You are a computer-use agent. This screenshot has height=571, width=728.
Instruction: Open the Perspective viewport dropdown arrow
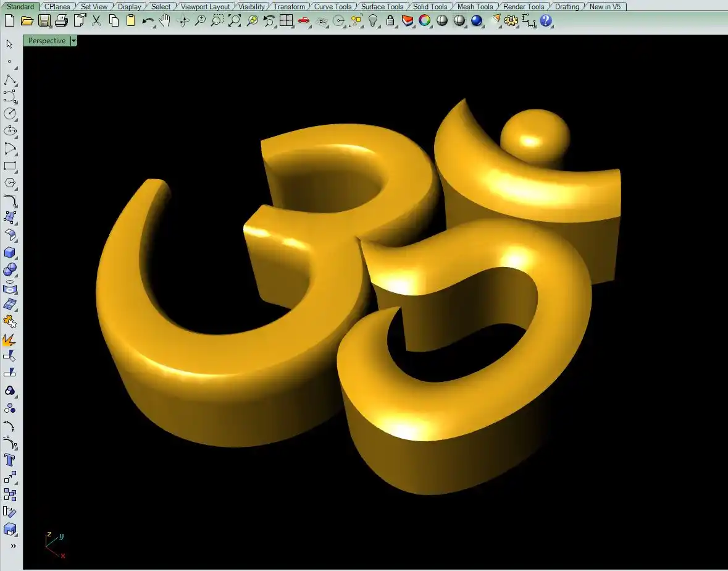tap(73, 41)
